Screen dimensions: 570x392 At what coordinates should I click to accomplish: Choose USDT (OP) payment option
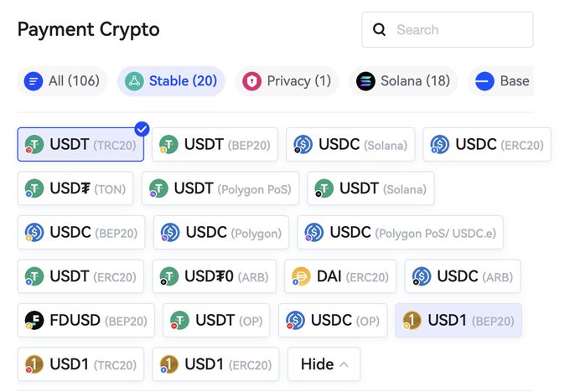218,320
